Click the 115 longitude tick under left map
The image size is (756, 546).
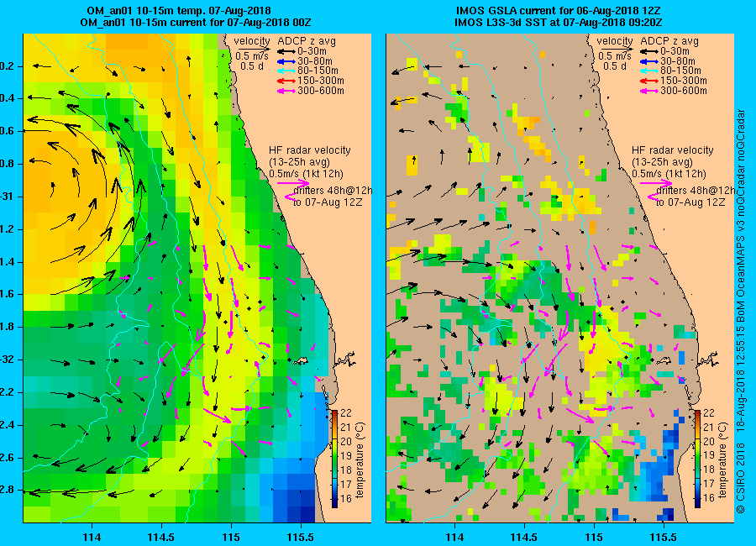click(231, 537)
